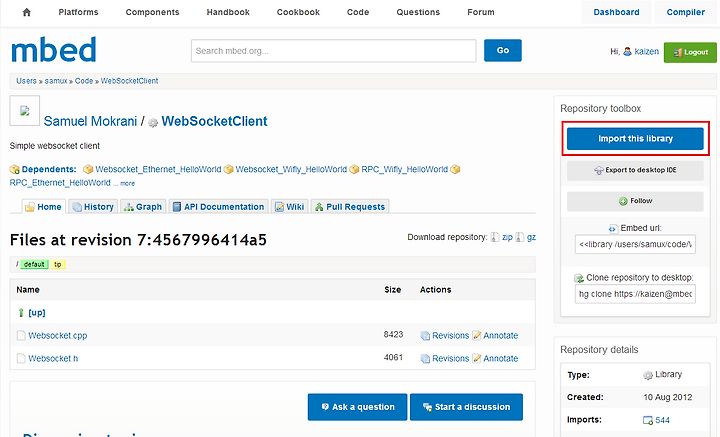Open the Questions menu
Viewport: 720px width, 437px height.
[x=418, y=12]
